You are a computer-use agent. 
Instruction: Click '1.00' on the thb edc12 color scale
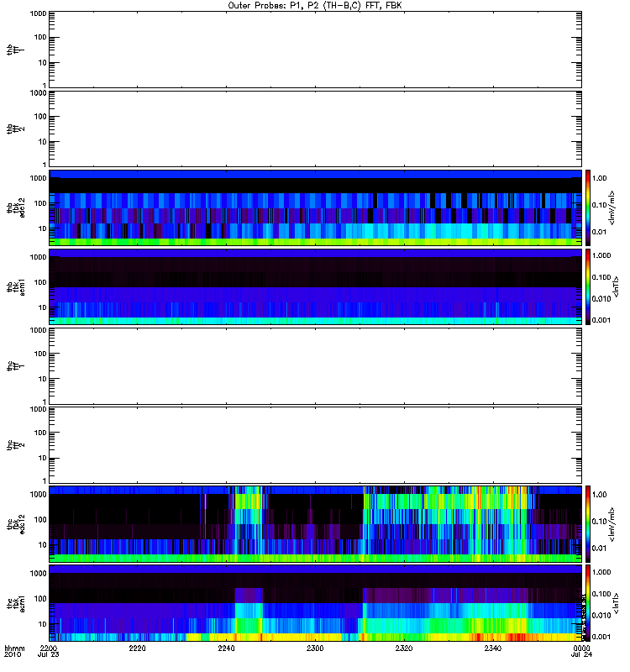click(x=599, y=178)
